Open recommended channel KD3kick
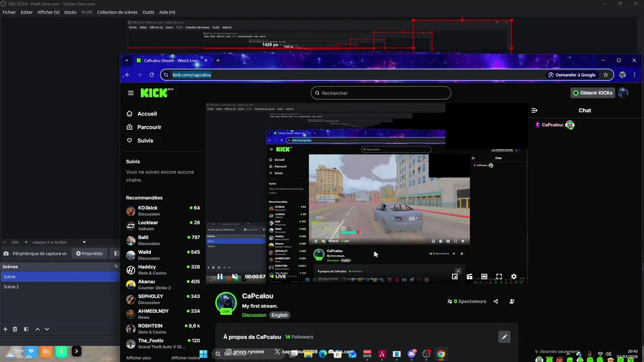This screenshot has width=644, height=362. tap(163, 211)
